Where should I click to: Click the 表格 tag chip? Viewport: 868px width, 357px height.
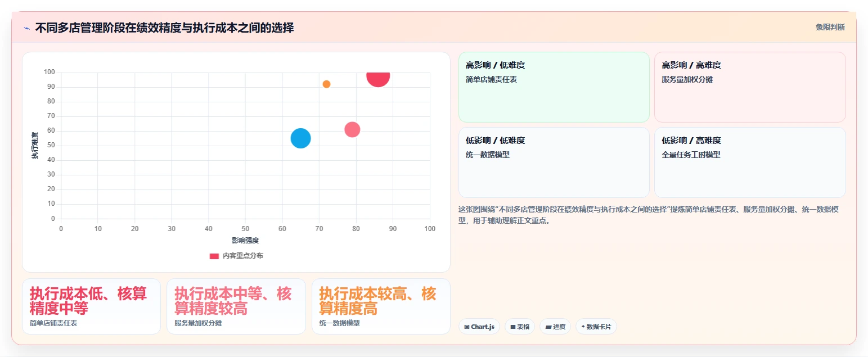click(x=520, y=327)
